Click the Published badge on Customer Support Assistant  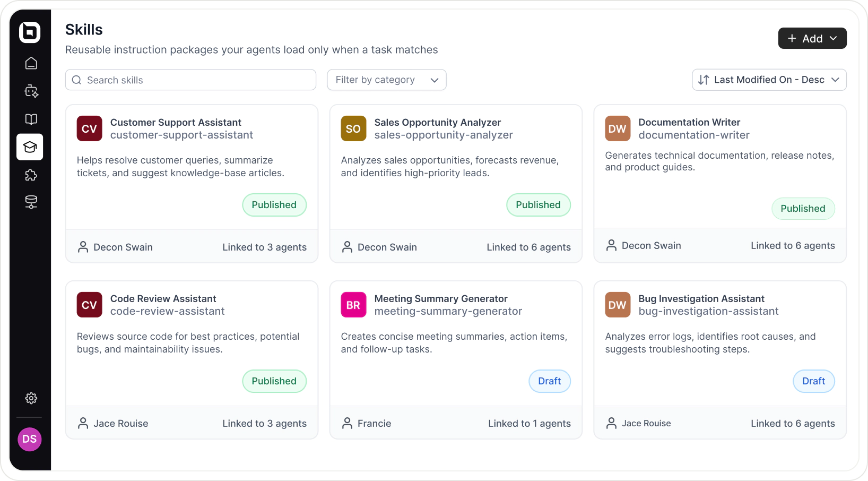(274, 205)
